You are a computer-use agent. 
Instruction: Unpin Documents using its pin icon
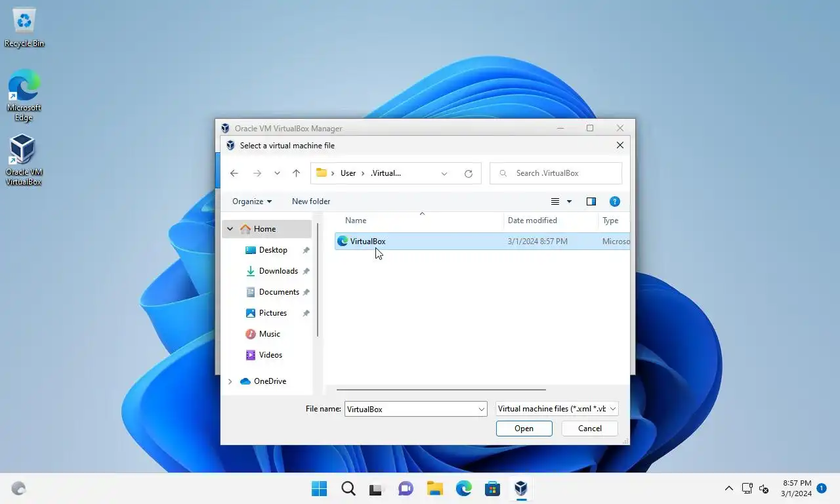306,292
